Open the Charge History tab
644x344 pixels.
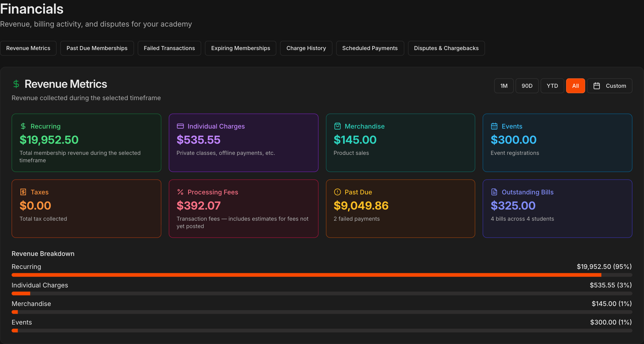(x=306, y=48)
